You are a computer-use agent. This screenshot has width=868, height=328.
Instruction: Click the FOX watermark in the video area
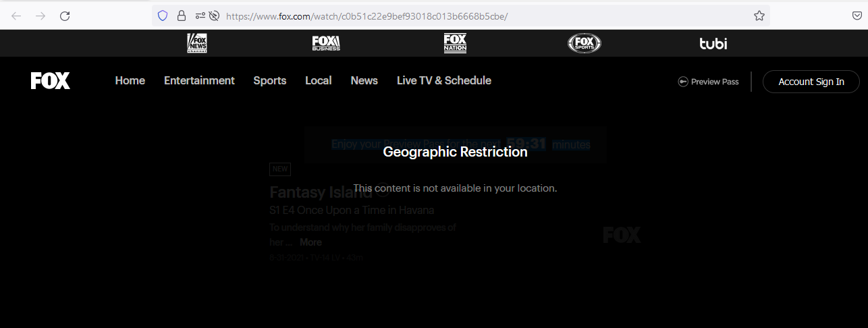point(622,235)
